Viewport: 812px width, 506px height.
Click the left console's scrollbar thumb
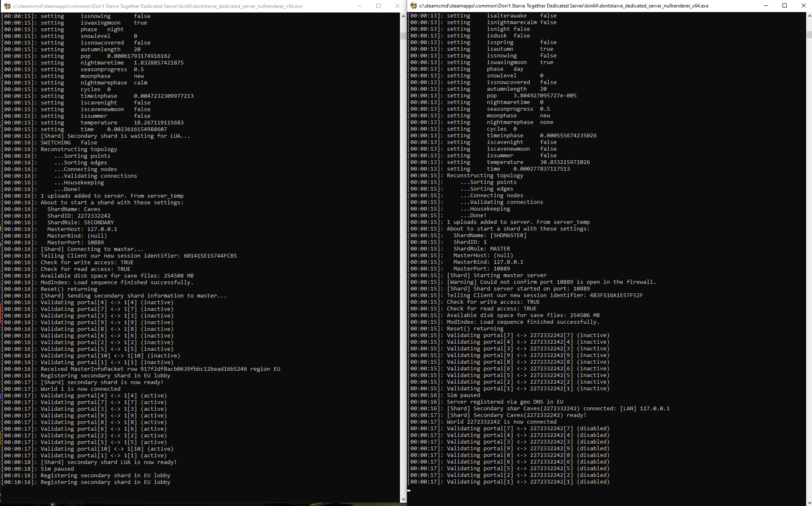403,36
